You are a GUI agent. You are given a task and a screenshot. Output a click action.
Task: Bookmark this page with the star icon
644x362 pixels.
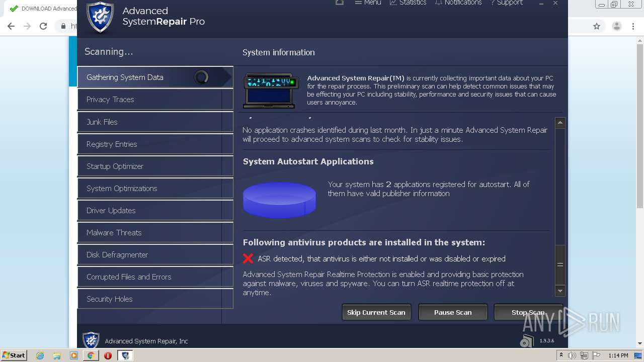pyautogui.click(x=597, y=26)
